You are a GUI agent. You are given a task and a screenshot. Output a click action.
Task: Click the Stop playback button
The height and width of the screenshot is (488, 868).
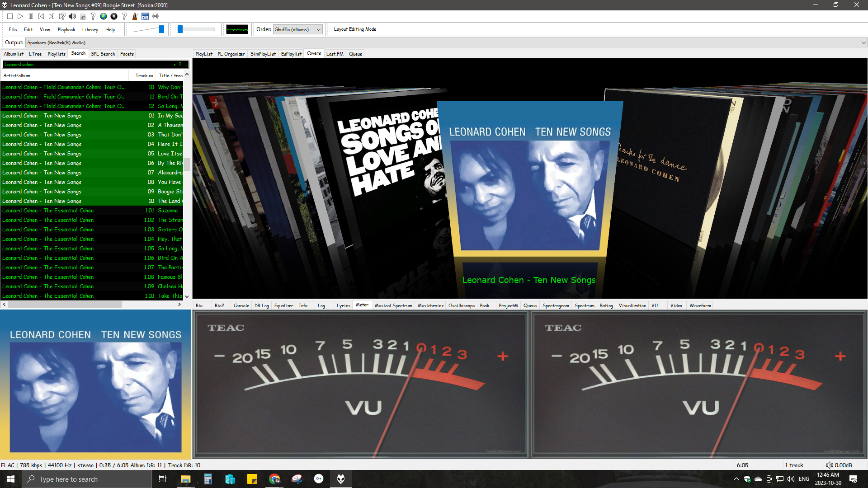(9, 16)
